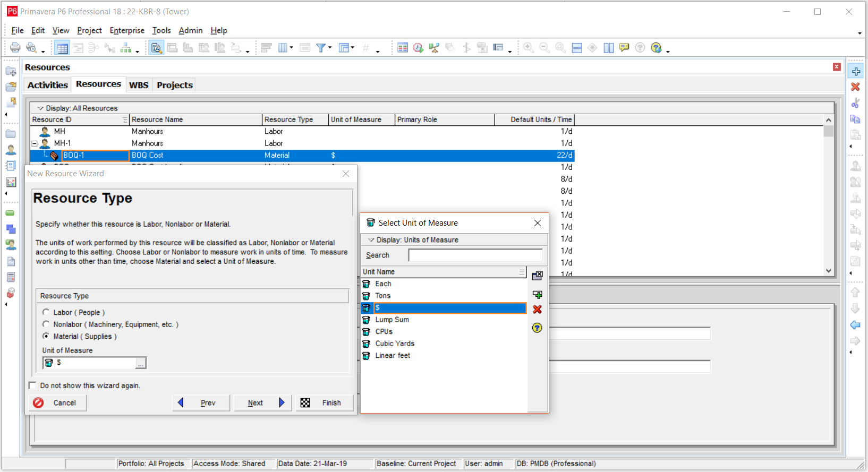Close the Select Unit of Measure dialog
The height and width of the screenshot is (472, 868).
point(538,223)
